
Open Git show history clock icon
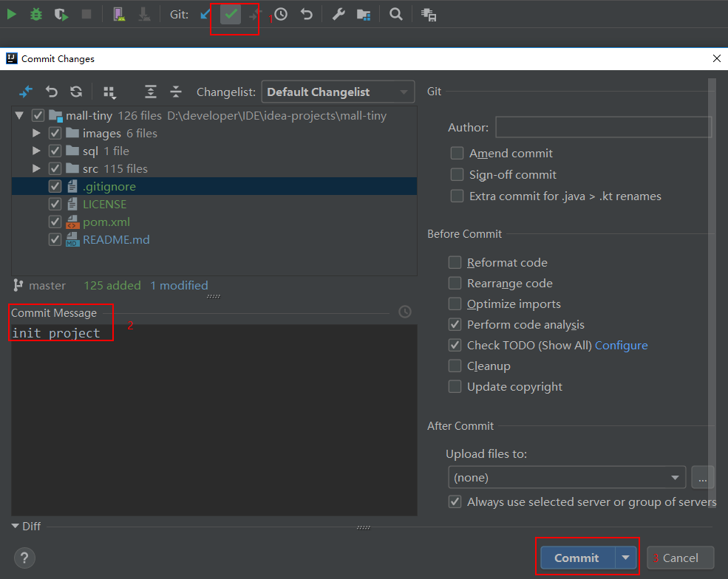coord(281,14)
